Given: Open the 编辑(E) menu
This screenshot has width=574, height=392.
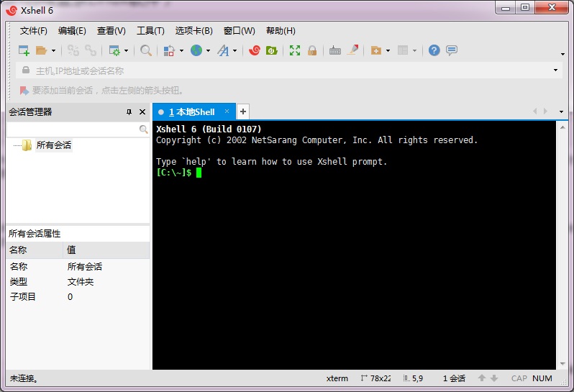Looking at the screenshot, I should (72, 31).
